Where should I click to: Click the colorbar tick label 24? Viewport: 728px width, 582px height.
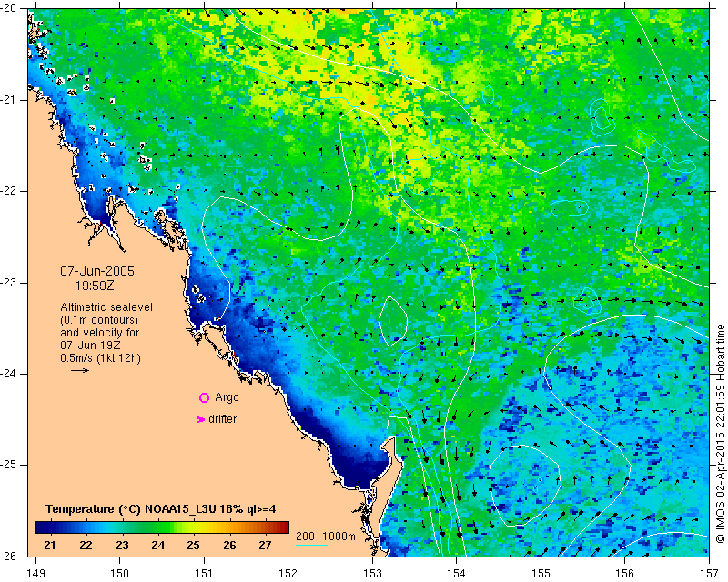pyautogui.click(x=157, y=546)
